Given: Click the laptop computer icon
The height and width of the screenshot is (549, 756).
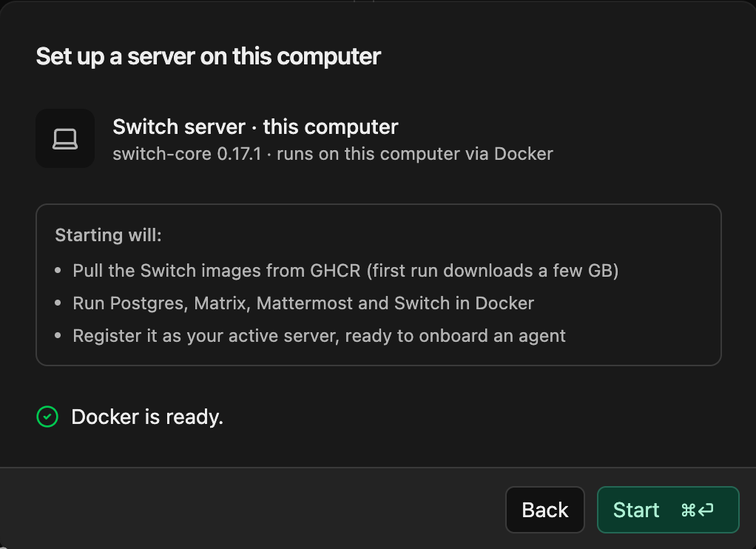Looking at the screenshot, I should [65, 138].
